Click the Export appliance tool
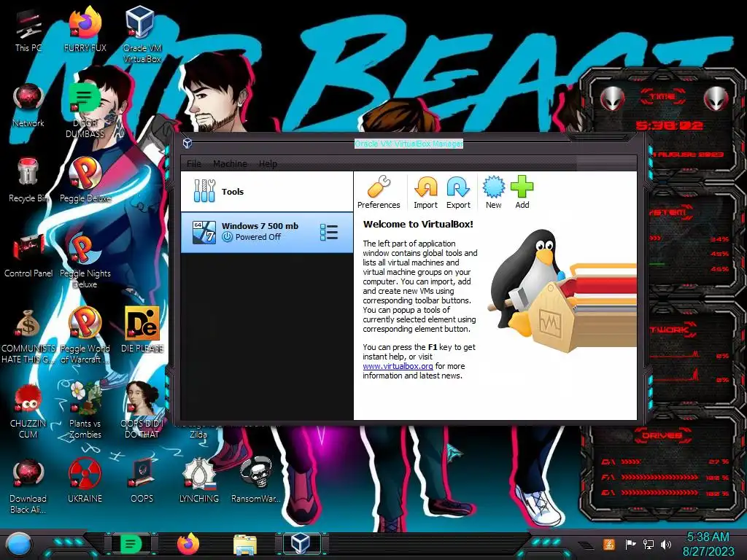The height and width of the screenshot is (560, 747). click(x=458, y=192)
